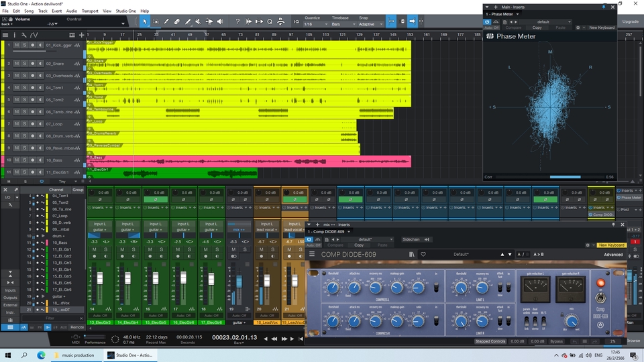
Task: Click the Corr correlation meter bar
Action: pyautogui.click(x=550, y=177)
